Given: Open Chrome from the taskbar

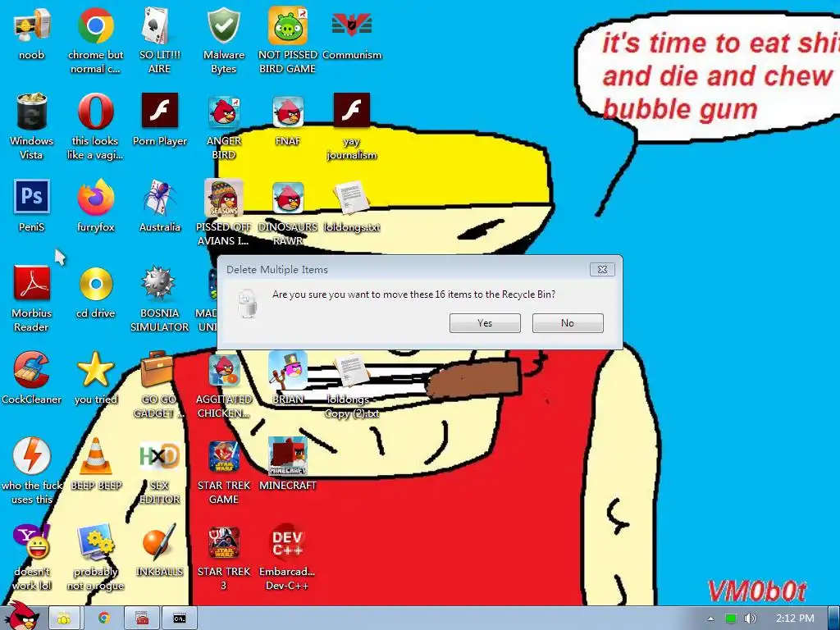Looking at the screenshot, I should click(104, 619).
